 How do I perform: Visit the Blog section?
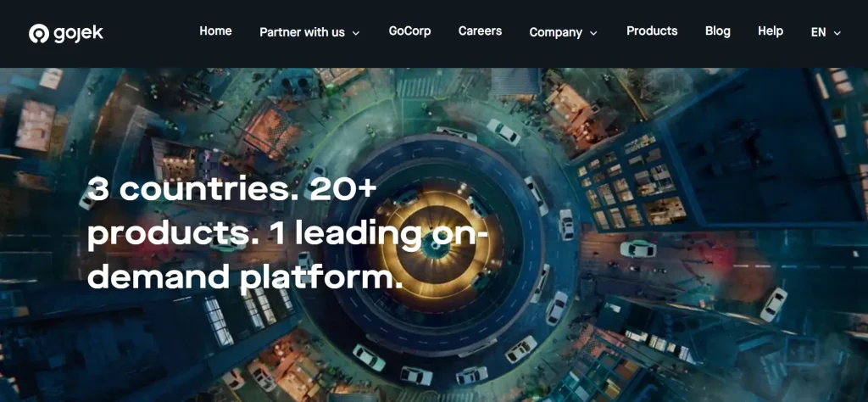point(717,31)
